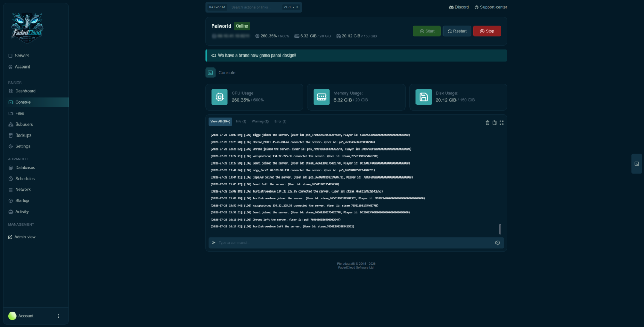Open Network icon in sidebar
Image resolution: width=644 pixels, height=327 pixels.
pos(10,190)
